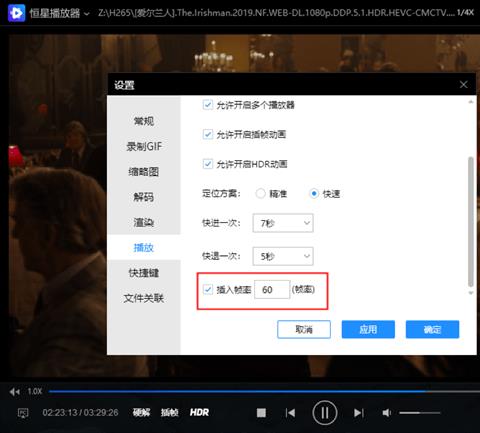Mute audio via the speaker icon

click(x=387, y=413)
